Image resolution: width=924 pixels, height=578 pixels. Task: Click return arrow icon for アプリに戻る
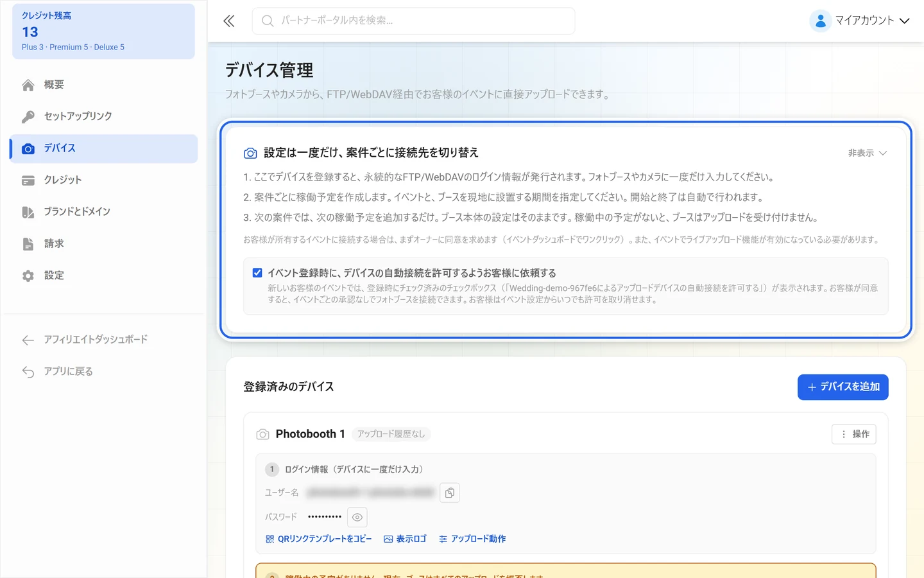[x=28, y=372]
